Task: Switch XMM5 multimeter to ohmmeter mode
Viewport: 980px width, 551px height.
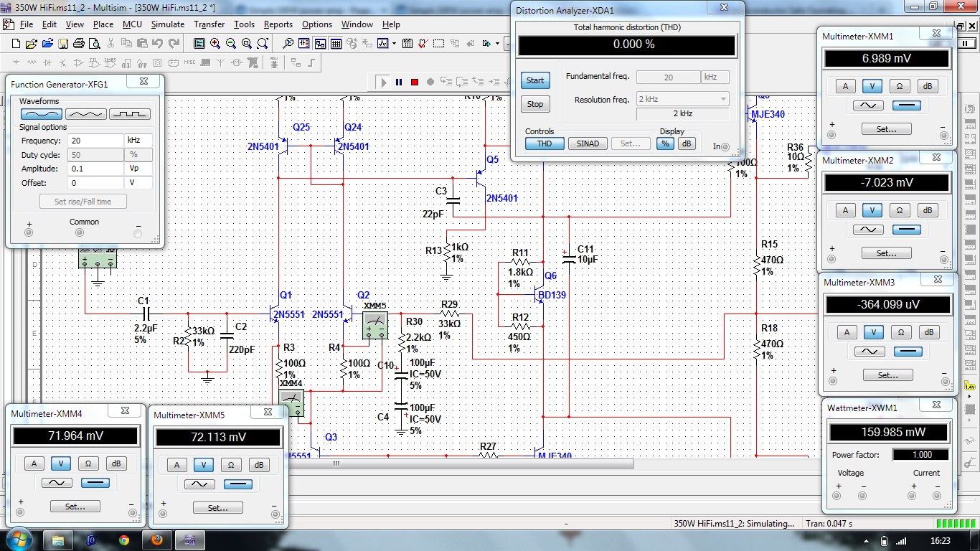Action: 231,465
